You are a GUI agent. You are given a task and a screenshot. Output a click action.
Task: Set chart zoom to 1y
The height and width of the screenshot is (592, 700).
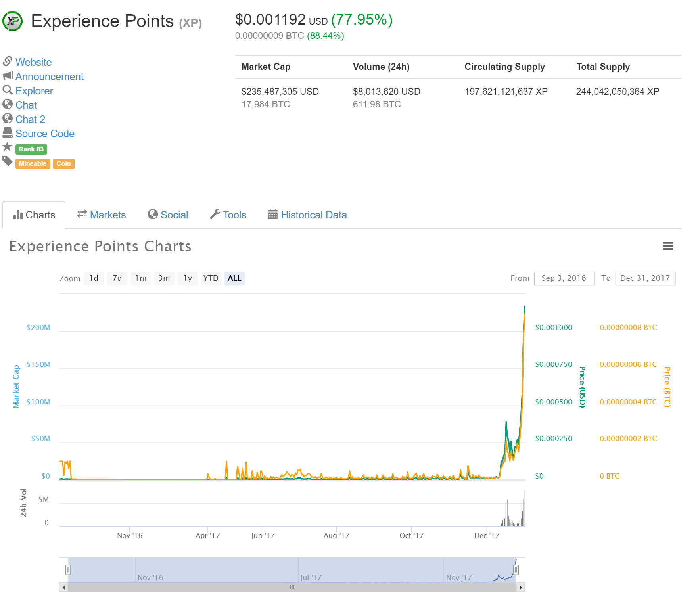point(188,278)
